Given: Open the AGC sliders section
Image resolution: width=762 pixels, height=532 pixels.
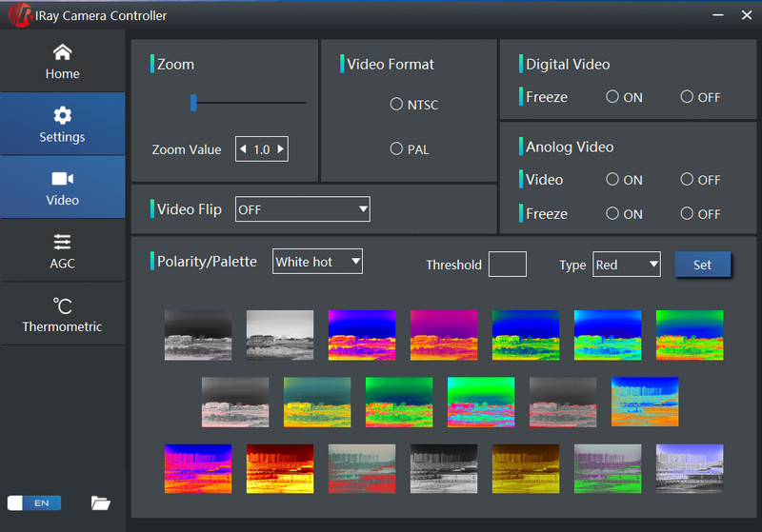Looking at the screenshot, I should click(62, 251).
